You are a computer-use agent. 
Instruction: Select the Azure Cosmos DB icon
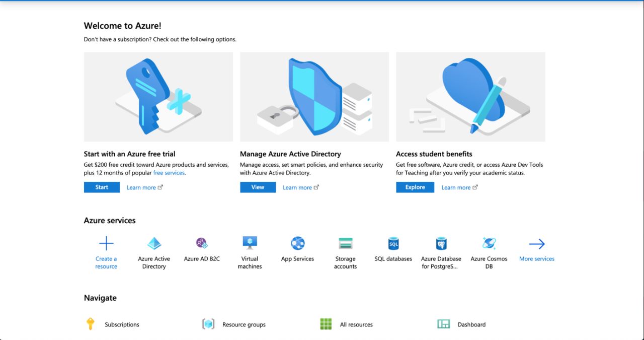489,244
